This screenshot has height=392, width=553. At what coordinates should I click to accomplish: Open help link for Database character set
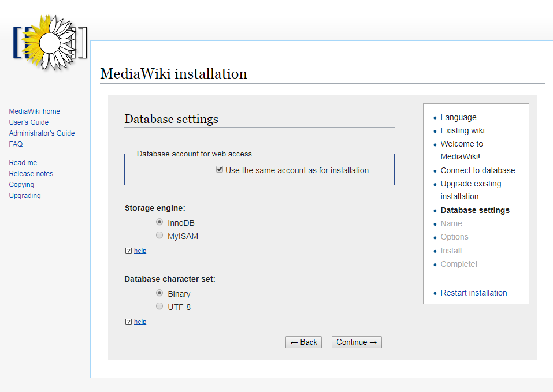pyautogui.click(x=140, y=322)
